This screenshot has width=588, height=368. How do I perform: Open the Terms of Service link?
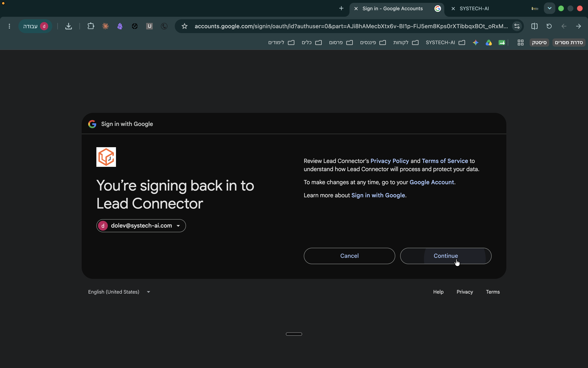[x=445, y=161]
